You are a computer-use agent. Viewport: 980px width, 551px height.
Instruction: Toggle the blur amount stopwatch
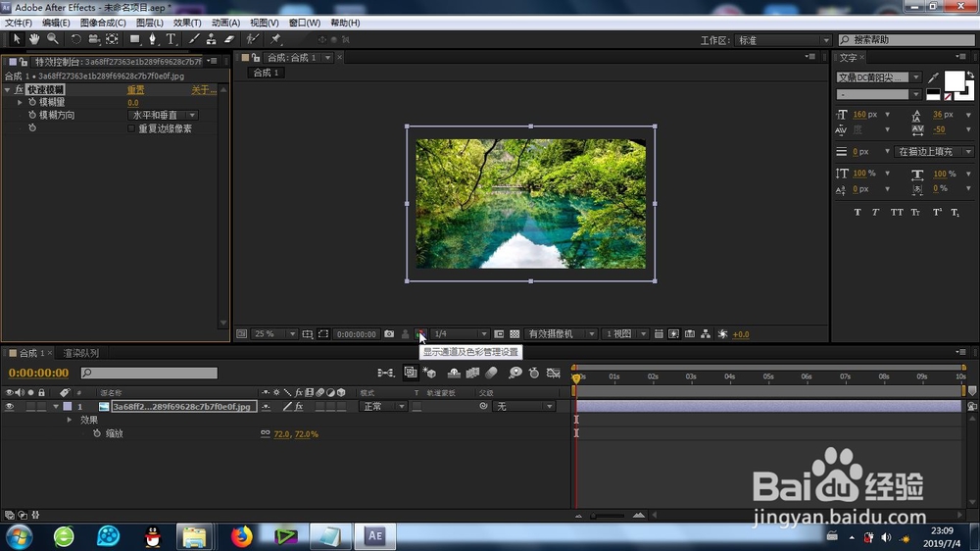click(32, 102)
